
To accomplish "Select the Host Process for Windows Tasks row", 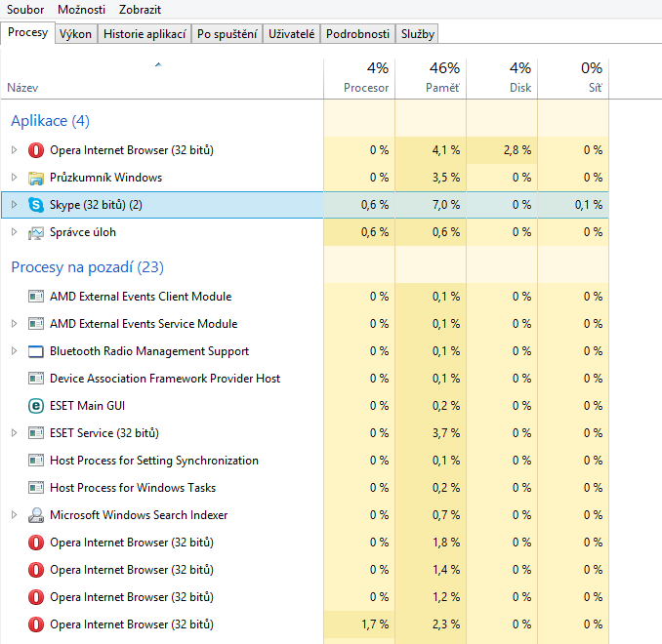I will tap(133, 488).
